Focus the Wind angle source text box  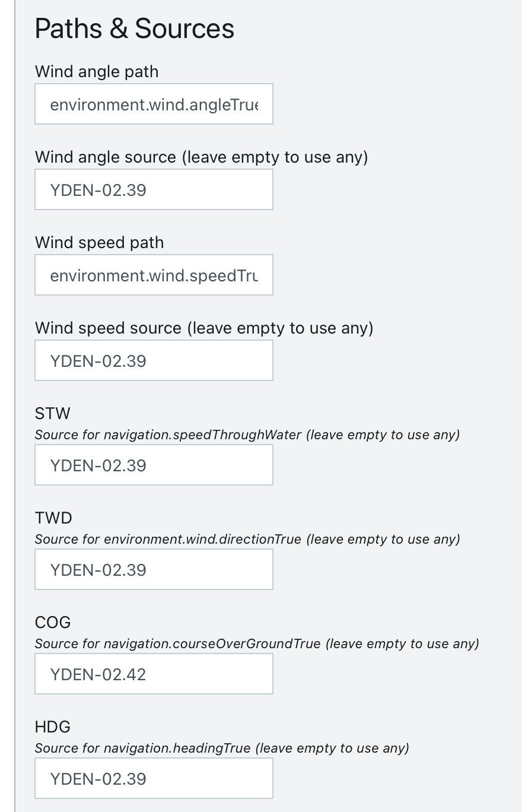[x=154, y=190]
